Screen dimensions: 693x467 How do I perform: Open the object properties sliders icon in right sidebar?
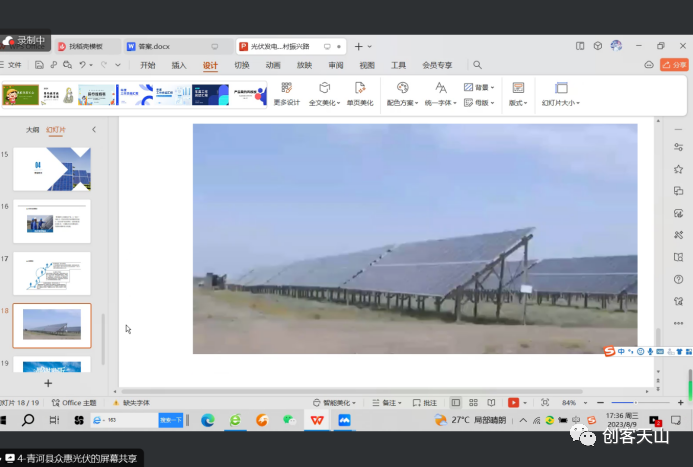678,147
